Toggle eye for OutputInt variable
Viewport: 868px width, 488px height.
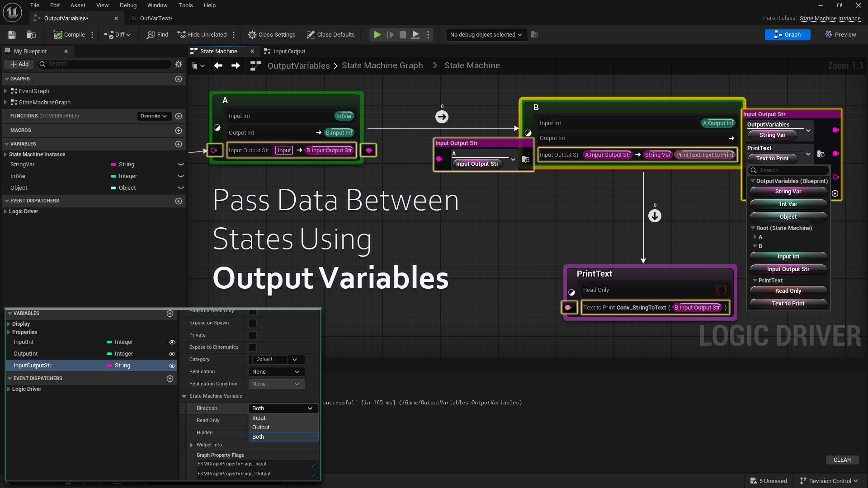[172, 354]
